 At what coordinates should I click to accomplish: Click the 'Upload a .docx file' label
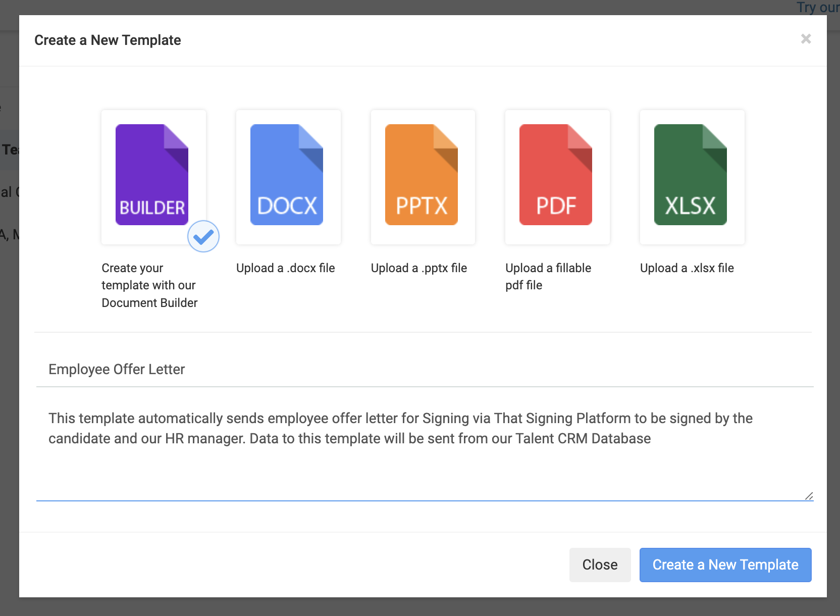[286, 268]
